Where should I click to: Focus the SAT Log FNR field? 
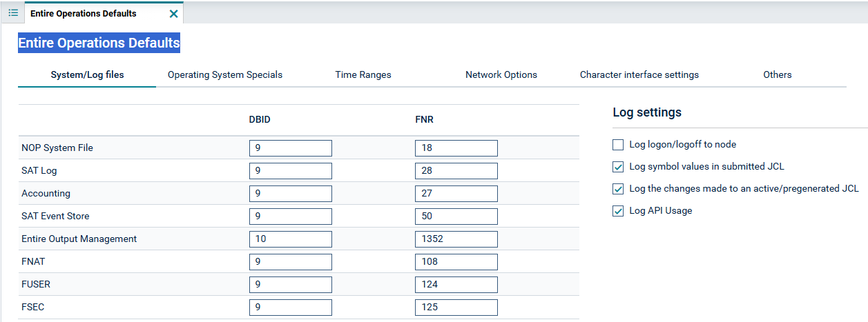click(x=456, y=171)
